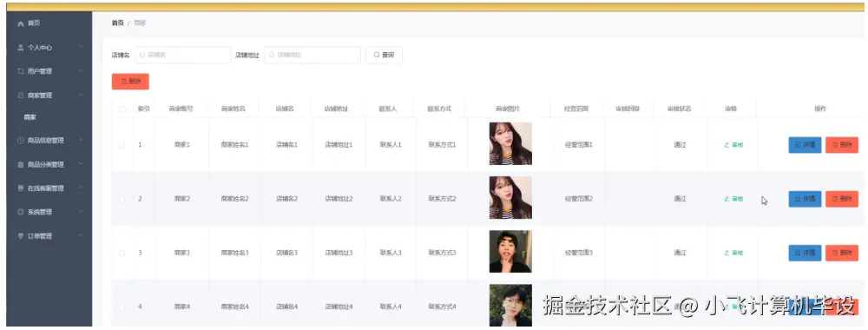The height and width of the screenshot is (330, 868).
Task: Click the 商家账号 column header
Action: click(181, 109)
